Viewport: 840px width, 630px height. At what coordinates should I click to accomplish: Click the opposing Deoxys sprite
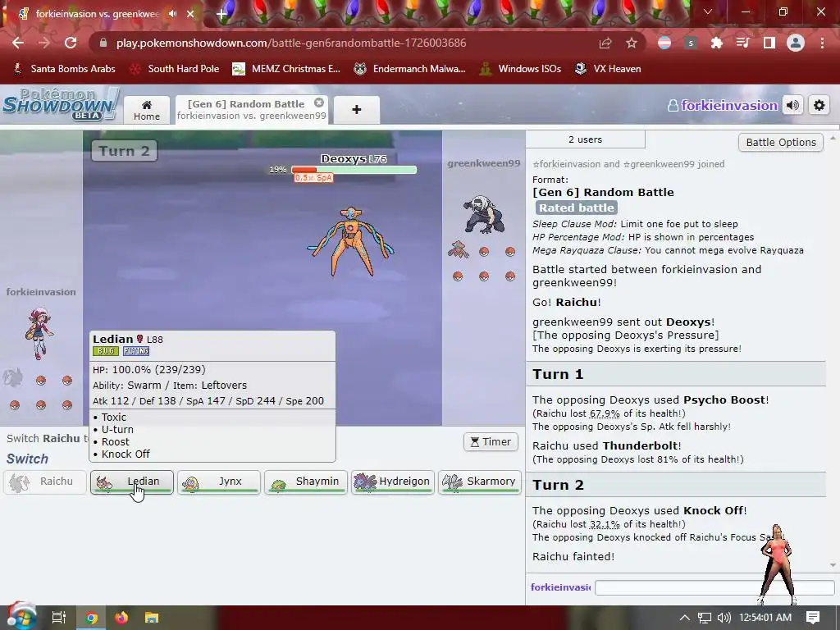click(350, 242)
